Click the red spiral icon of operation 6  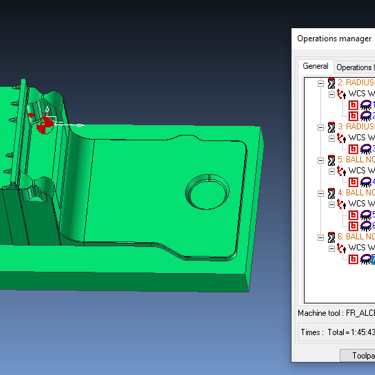tap(353, 226)
